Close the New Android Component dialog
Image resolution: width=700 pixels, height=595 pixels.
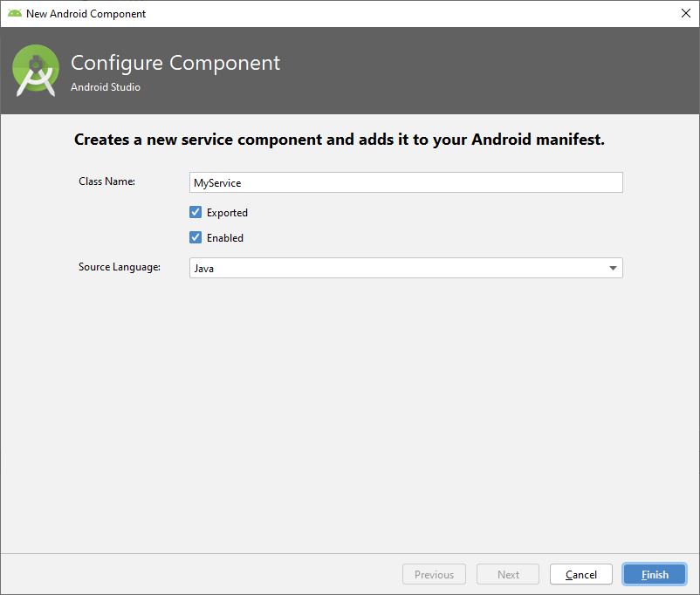point(685,13)
